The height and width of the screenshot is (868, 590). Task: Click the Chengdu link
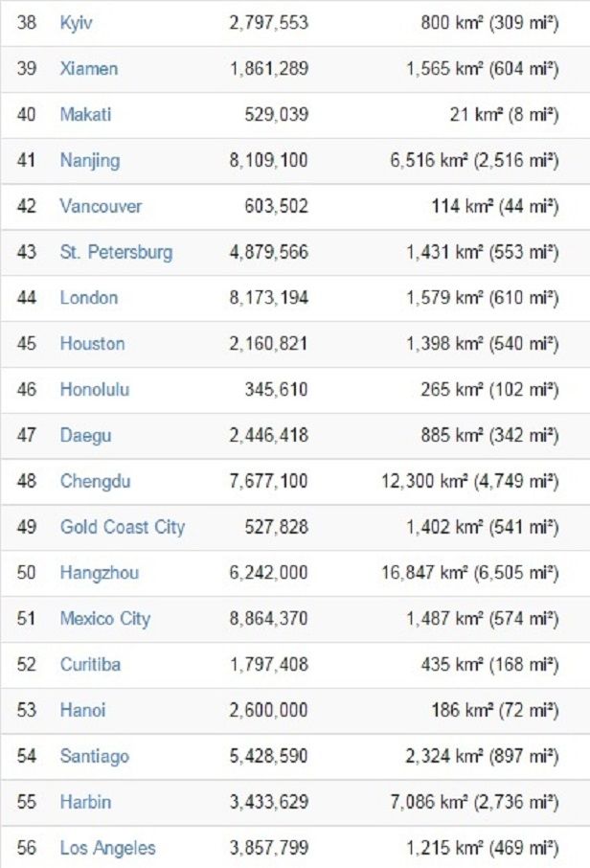[x=95, y=481]
